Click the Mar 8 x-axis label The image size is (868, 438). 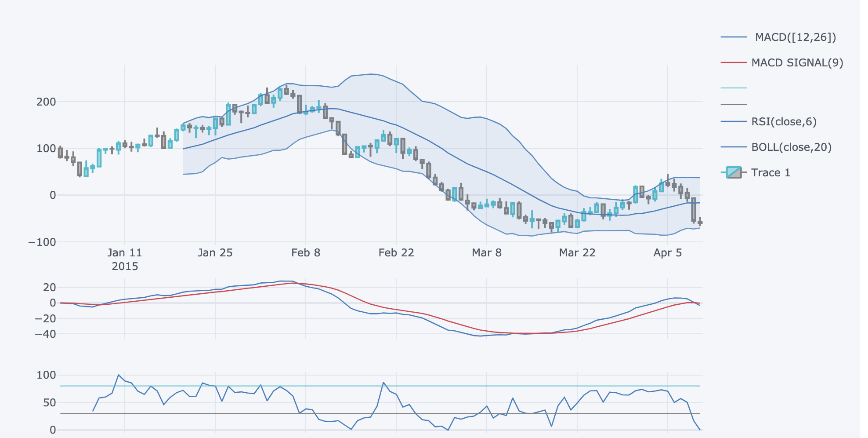point(487,253)
